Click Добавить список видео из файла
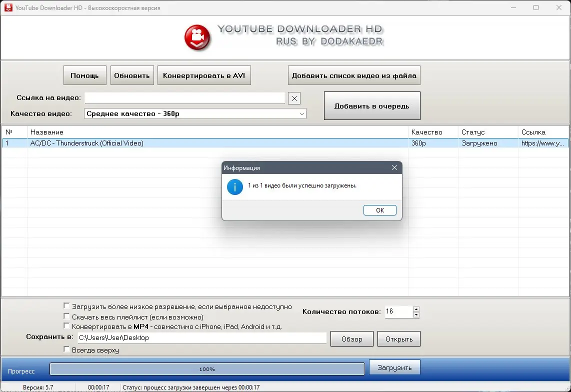This screenshot has height=392, width=571. pos(354,75)
